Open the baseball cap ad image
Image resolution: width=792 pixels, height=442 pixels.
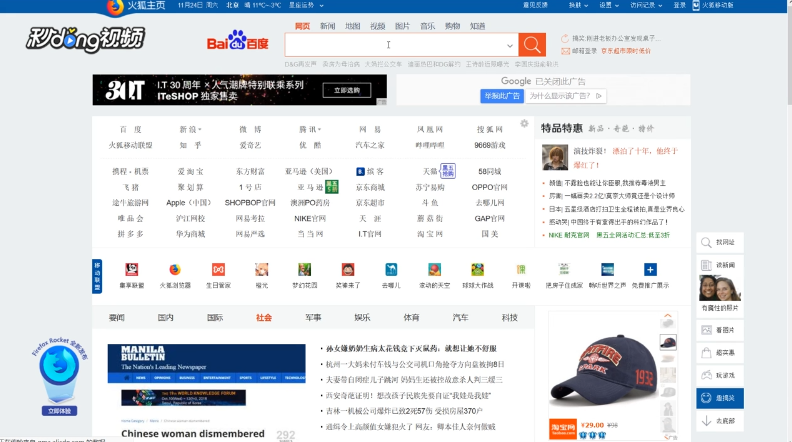(603, 369)
